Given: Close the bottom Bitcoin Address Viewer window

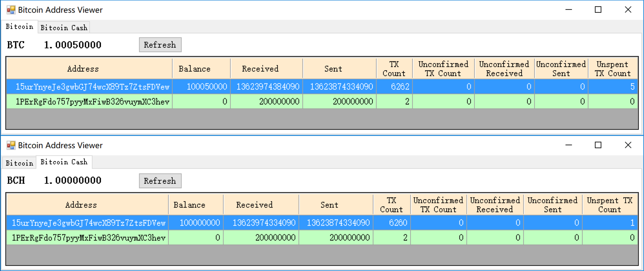Looking at the screenshot, I should [628, 145].
